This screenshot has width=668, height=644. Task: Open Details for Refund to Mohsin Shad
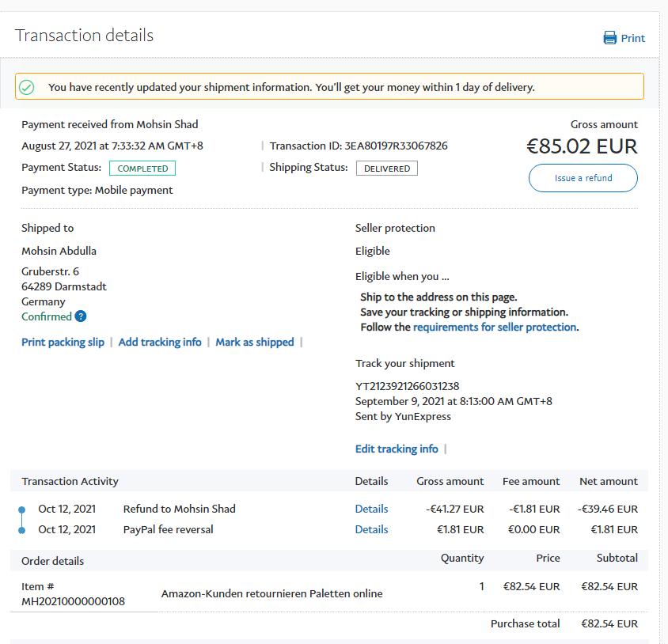pyautogui.click(x=371, y=509)
